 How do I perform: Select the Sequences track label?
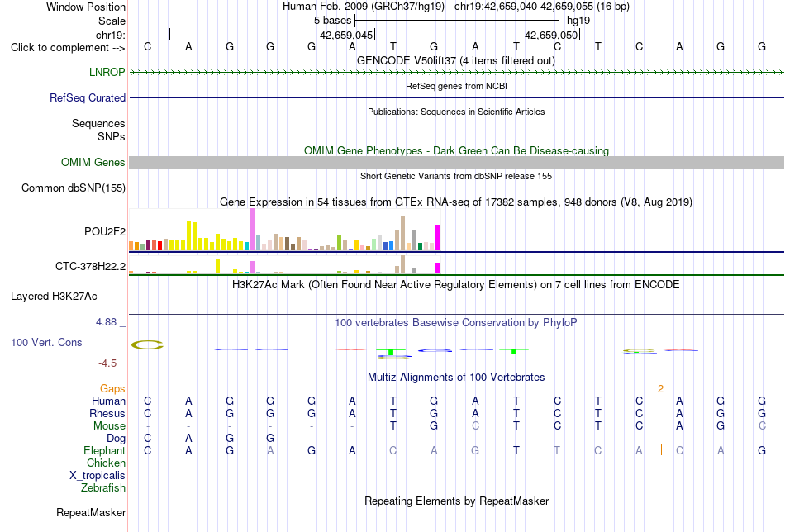click(x=98, y=123)
